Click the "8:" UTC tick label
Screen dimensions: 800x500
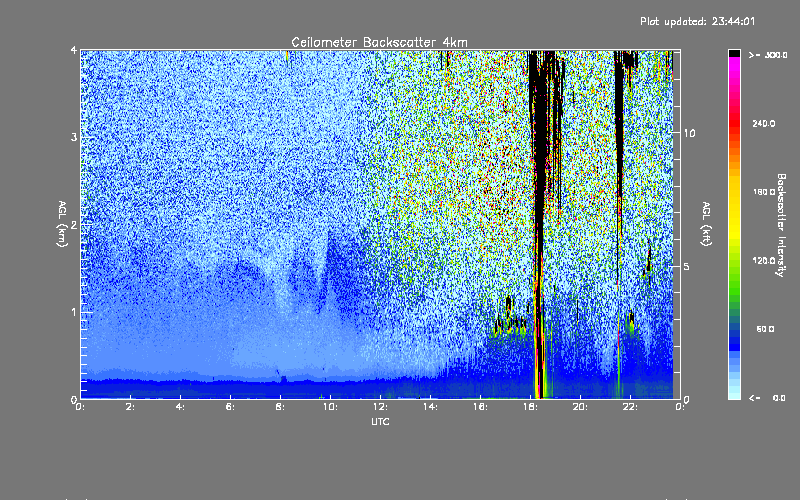coord(281,407)
